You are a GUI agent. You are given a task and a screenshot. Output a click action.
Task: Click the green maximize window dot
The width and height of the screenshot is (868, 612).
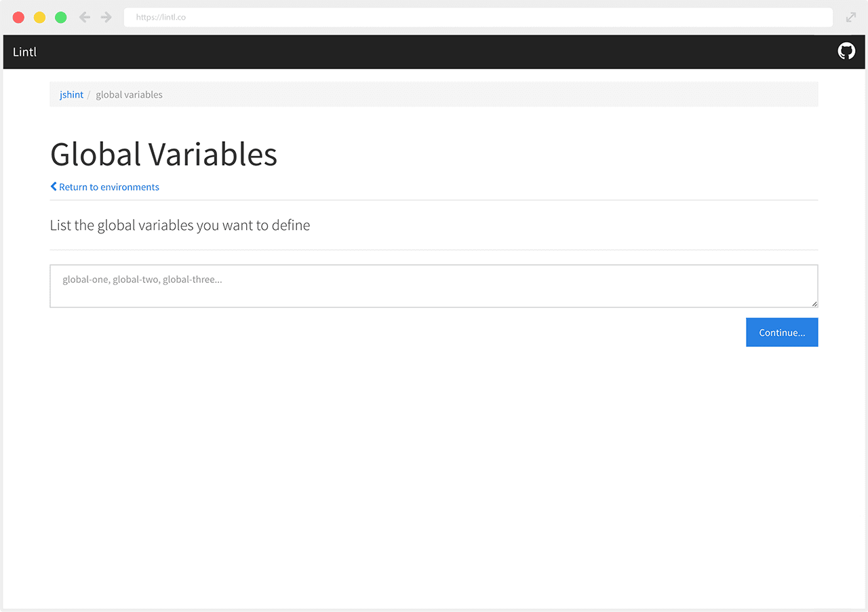(x=60, y=18)
